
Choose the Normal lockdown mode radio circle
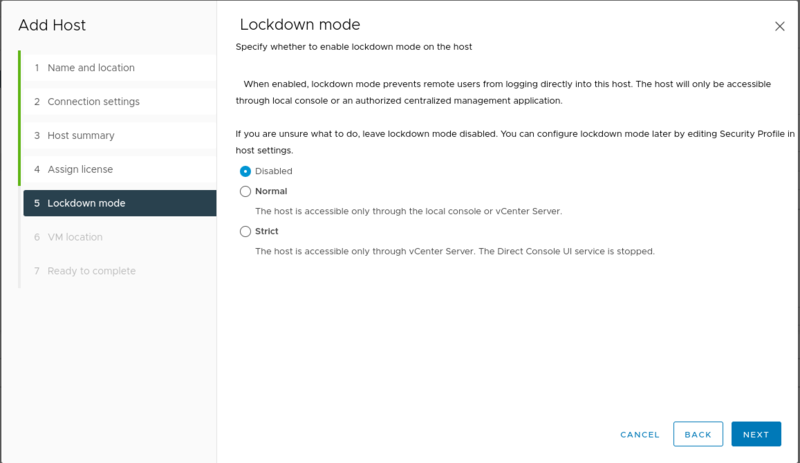coord(245,191)
